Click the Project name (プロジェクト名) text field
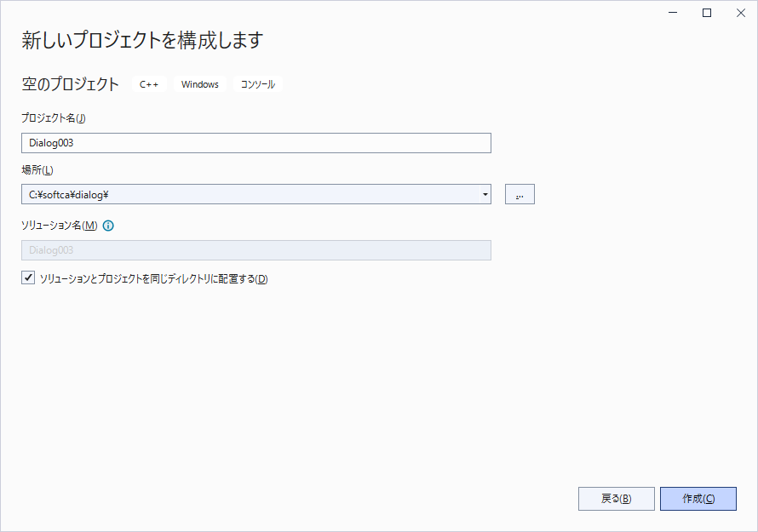The width and height of the screenshot is (758, 532). 256,143
